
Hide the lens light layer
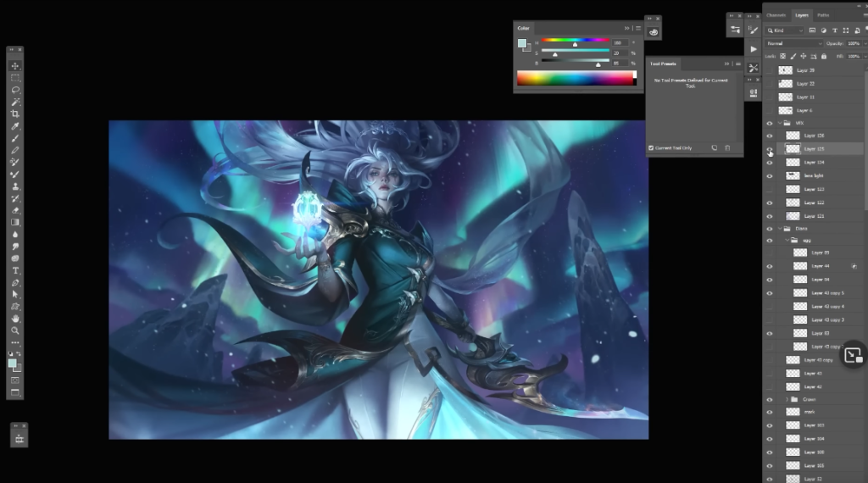(x=770, y=175)
